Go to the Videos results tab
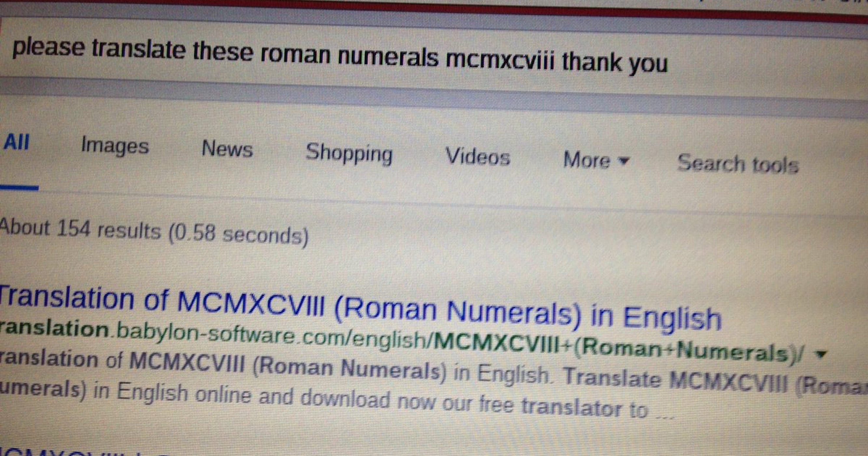This screenshot has width=868, height=456. (x=477, y=156)
